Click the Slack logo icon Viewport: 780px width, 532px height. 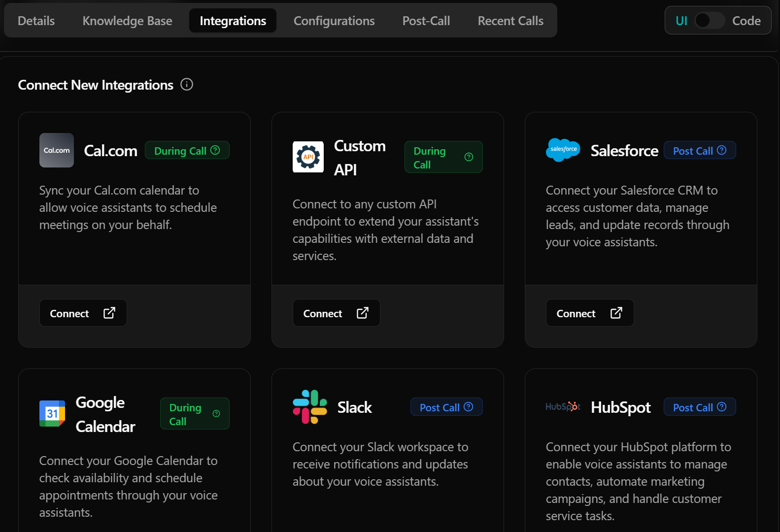[x=310, y=407]
